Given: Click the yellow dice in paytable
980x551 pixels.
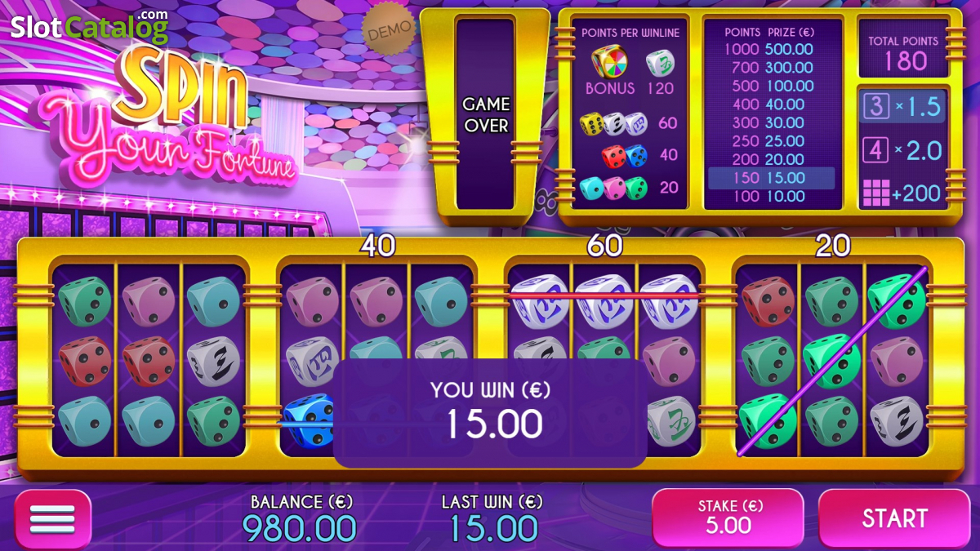Looking at the screenshot, I should [x=591, y=124].
